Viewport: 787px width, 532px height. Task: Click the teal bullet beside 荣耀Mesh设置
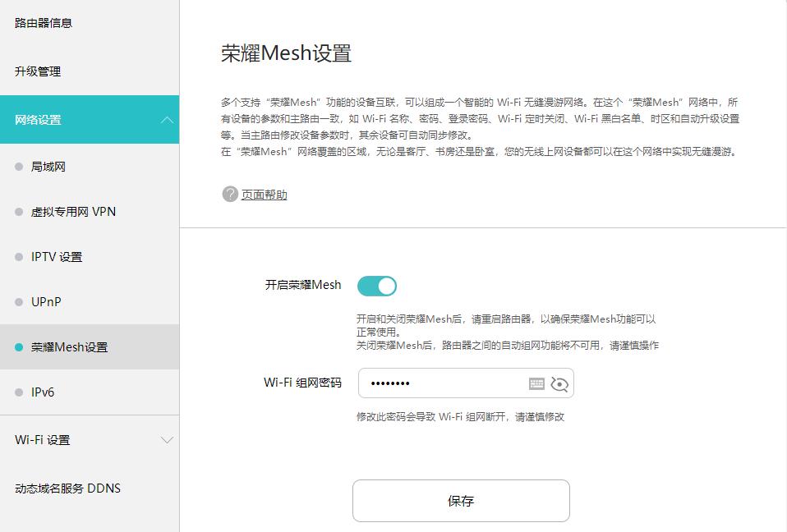click(19, 347)
